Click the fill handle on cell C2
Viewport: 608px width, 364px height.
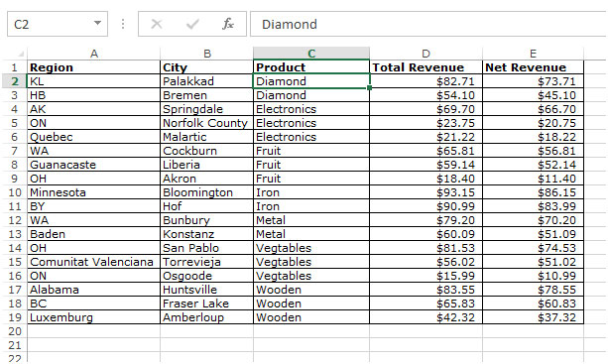[369, 88]
